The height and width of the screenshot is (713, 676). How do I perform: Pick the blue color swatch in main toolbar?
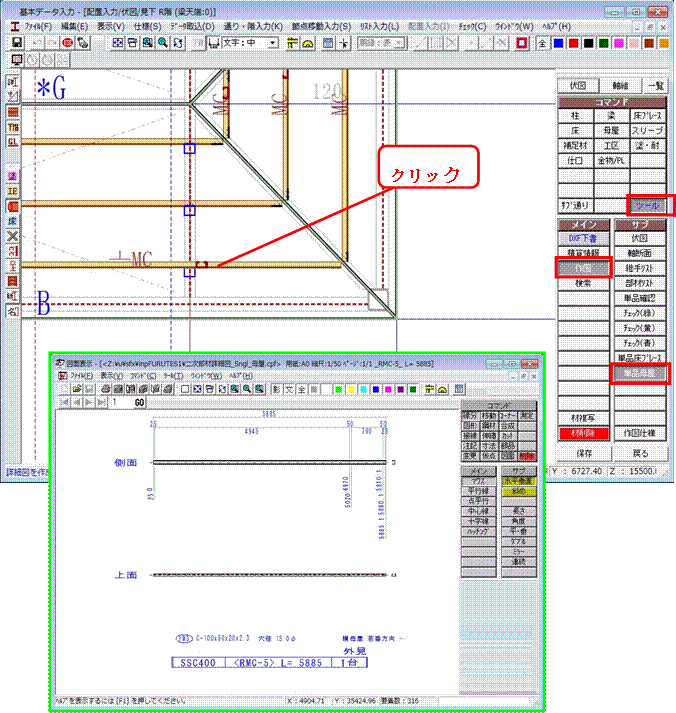558,43
